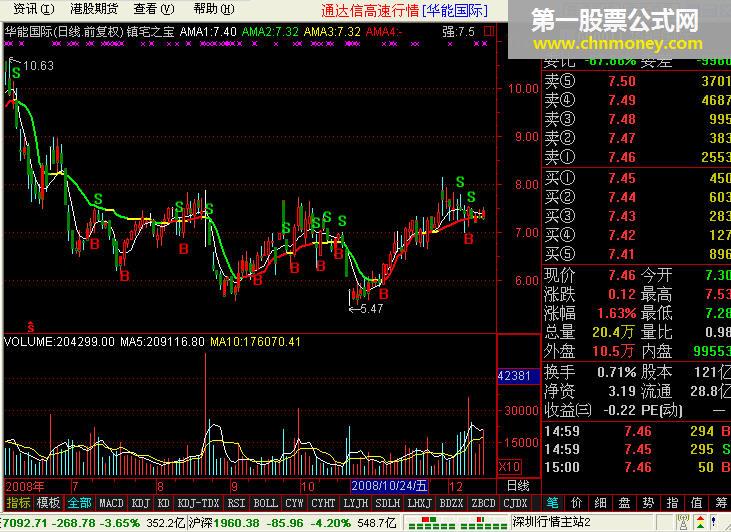Click the AMA1:7.40 indicator label
Viewport: 731px width, 532px height.
[208, 32]
